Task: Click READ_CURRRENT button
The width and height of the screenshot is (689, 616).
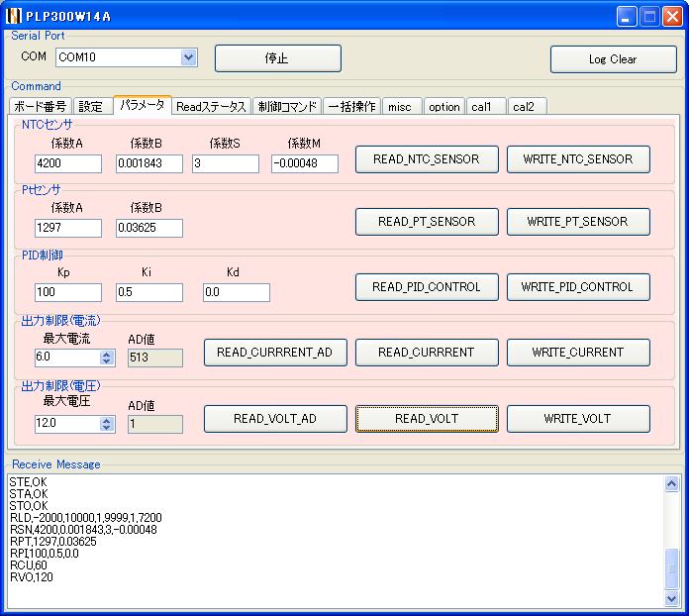Action: [x=427, y=353]
